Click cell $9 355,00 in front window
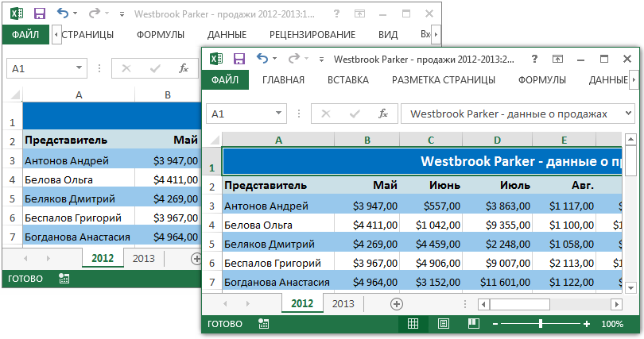Viewport: 644px width, 339px height. click(x=498, y=225)
